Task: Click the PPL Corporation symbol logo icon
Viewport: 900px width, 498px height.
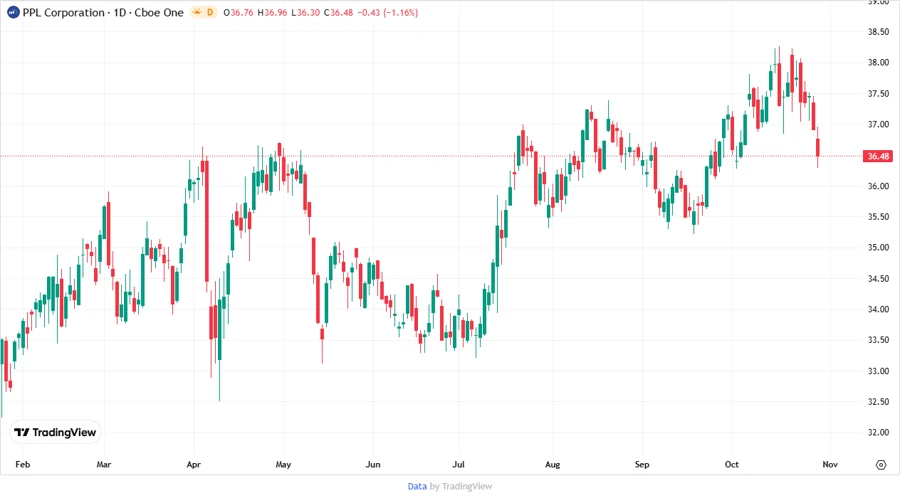Action: (13, 12)
